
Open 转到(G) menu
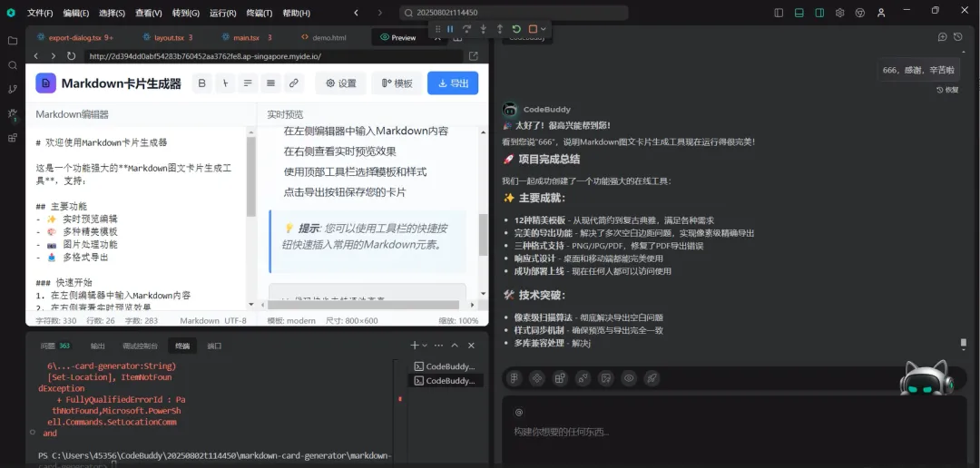click(x=186, y=13)
